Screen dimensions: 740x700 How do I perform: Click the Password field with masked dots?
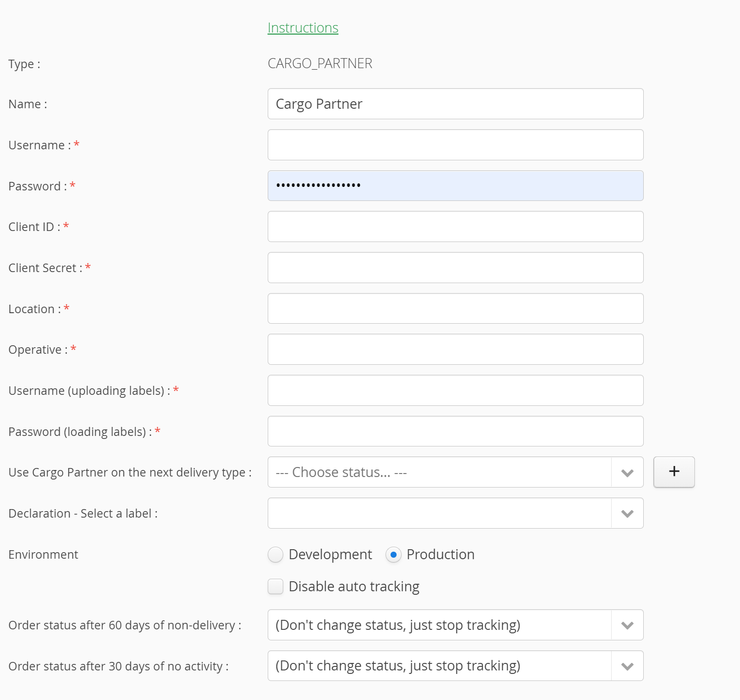(455, 186)
